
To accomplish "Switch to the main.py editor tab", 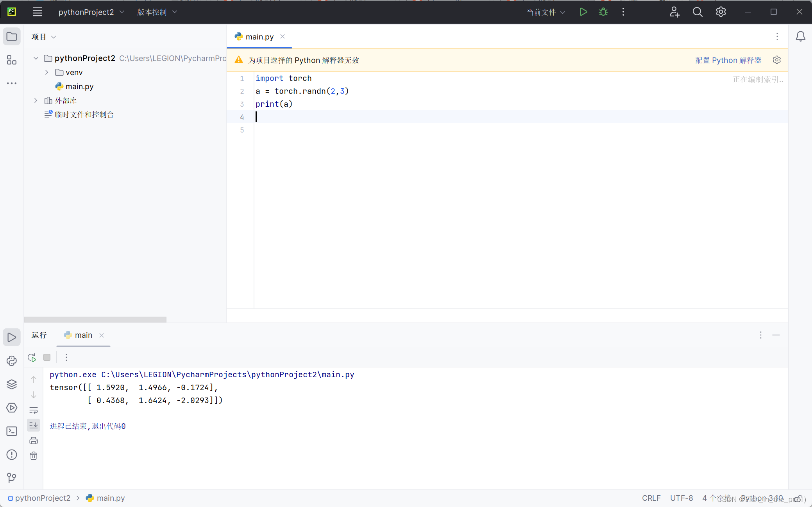I will click(x=259, y=37).
